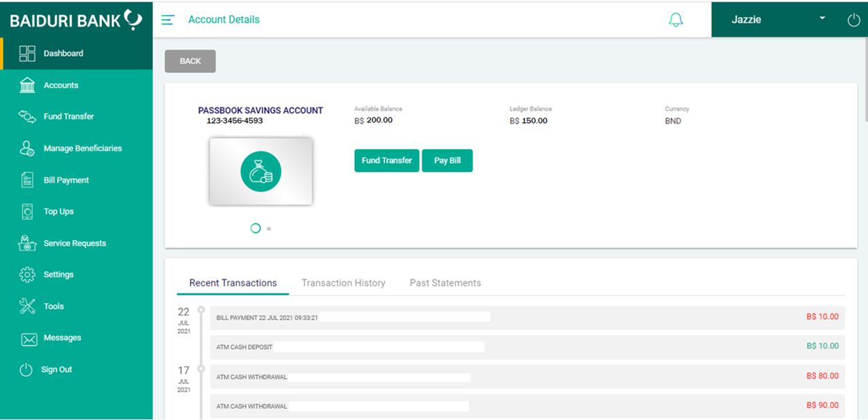Screen dimensions: 868x420
Task: Select the Top Ups icon
Action: [27, 211]
